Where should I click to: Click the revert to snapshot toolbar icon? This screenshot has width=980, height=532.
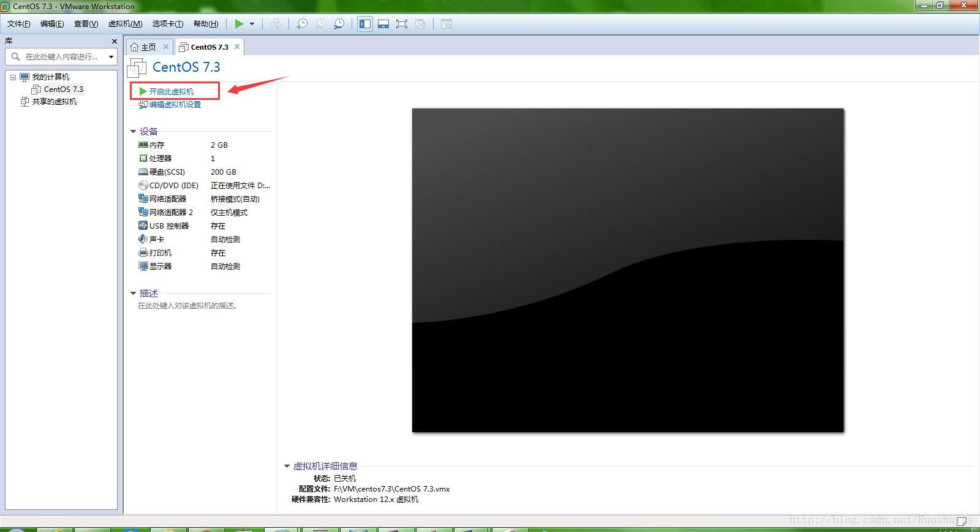320,24
